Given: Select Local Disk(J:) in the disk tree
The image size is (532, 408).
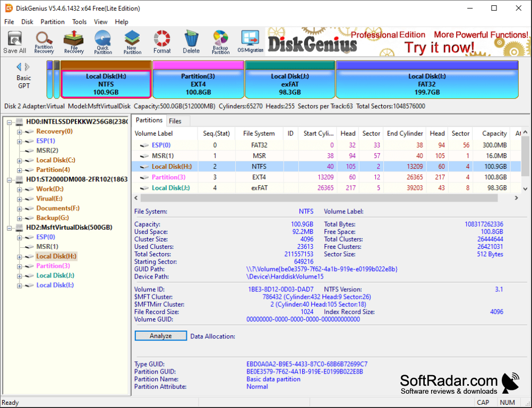Looking at the screenshot, I should 55,276.
